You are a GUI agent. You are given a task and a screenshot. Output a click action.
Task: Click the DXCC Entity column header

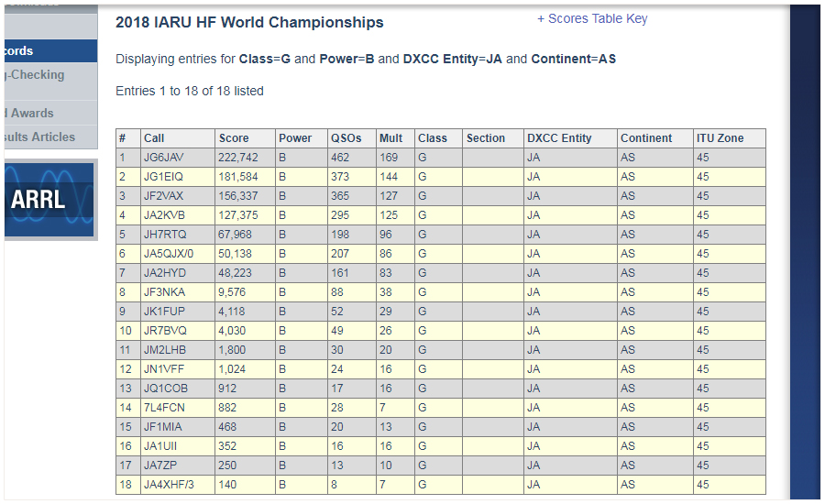click(558, 138)
